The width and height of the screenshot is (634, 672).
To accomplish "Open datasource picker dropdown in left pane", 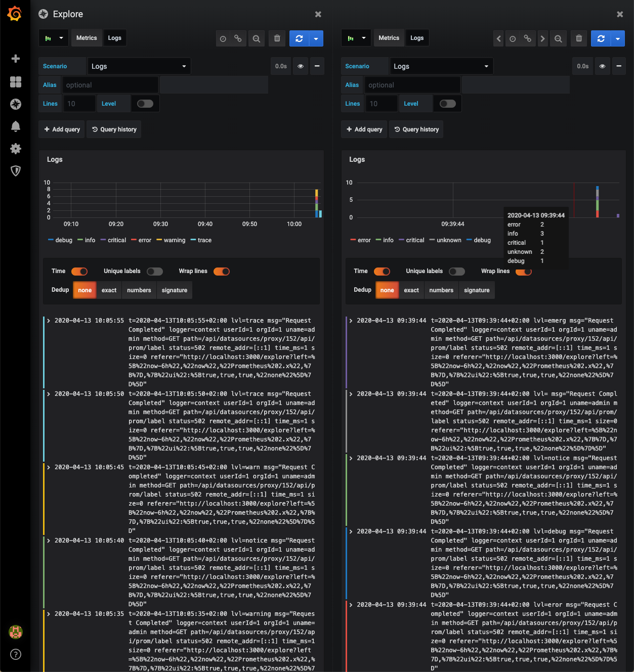I will click(54, 38).
